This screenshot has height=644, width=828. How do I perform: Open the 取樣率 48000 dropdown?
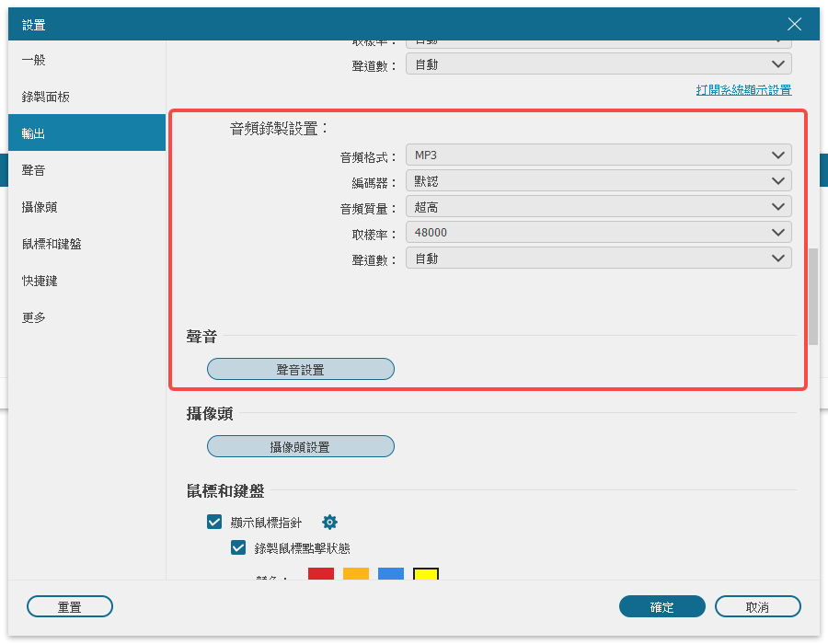coord(598,232)
